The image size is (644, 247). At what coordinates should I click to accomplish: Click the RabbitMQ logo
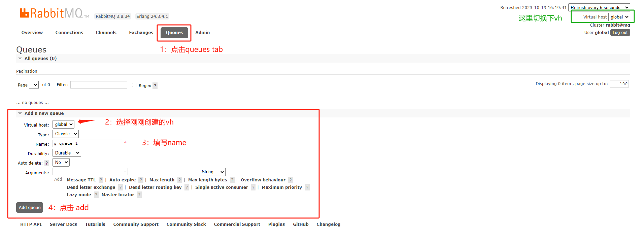tap(54, 13)
